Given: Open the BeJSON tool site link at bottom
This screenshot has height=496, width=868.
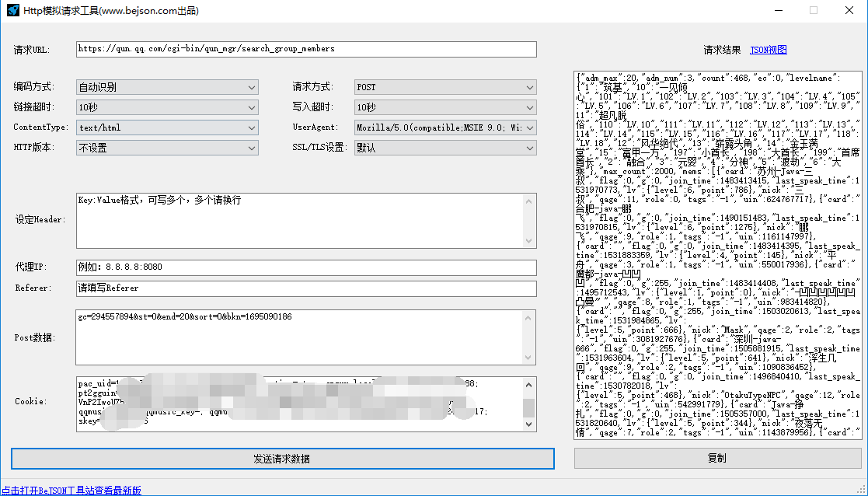Looking at the screenshot, I should click(x=71, y=491).
